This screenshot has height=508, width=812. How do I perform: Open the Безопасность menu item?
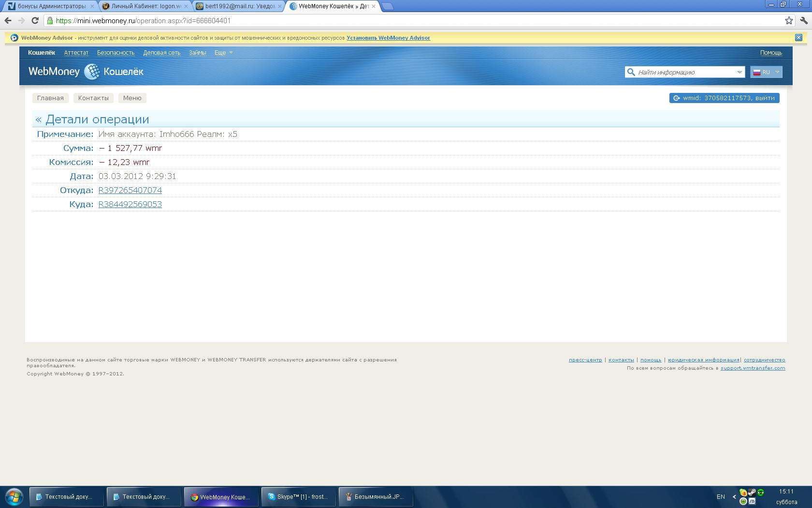pyautogui.click(x=116, y=52)
